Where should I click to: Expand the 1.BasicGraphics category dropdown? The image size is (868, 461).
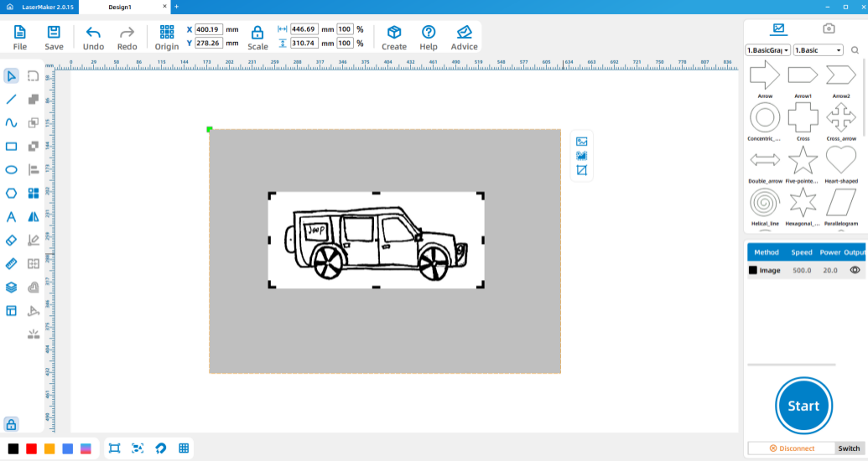pyautogui.click(x=768, y=50)
